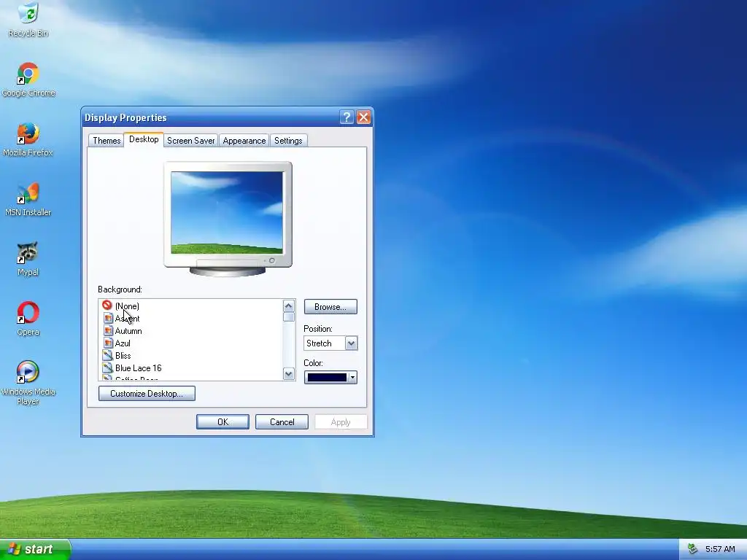Click the system tray safely remove icon
The width and height of the screenshot is (747, 560).
tap(693, 549)
